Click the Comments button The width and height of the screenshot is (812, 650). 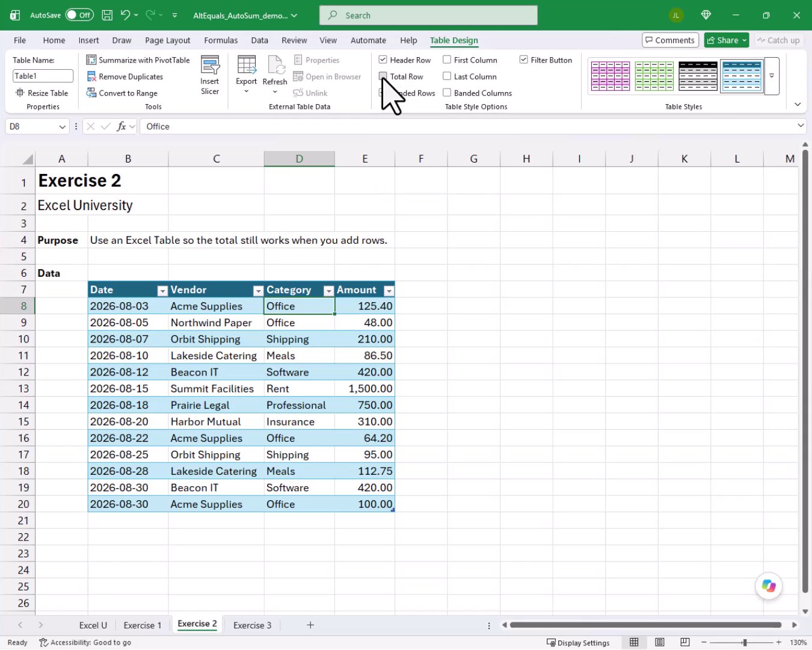click(670, 40)
